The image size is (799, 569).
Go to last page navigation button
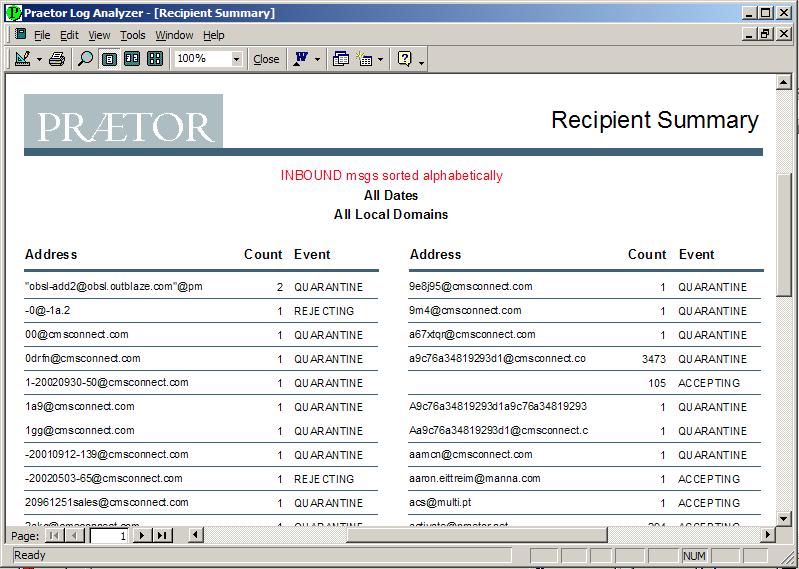[162, 535]
